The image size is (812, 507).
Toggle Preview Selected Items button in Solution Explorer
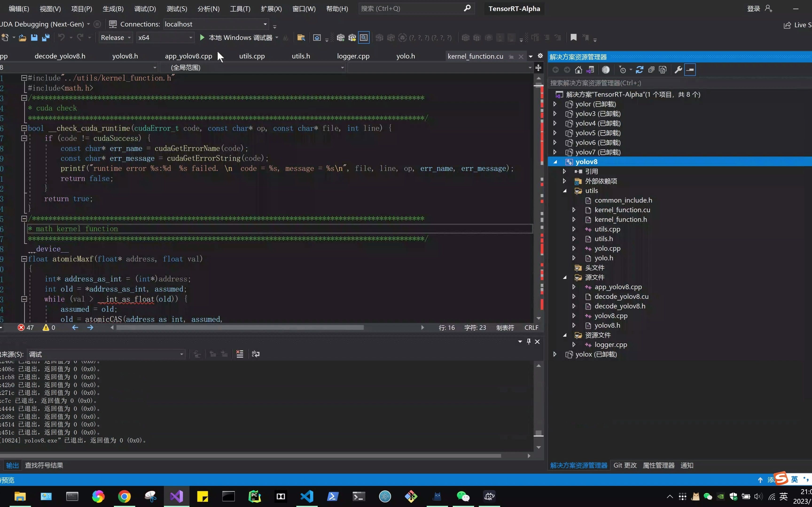coord(690,70)
